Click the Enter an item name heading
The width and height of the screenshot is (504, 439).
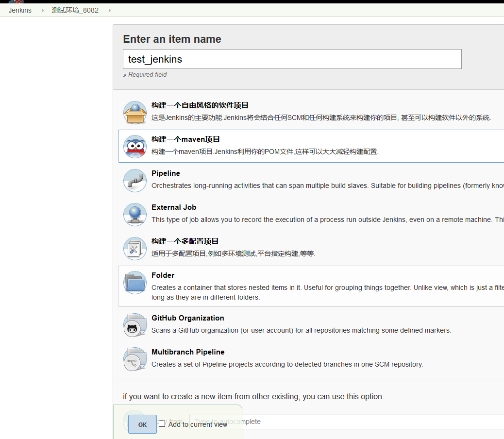(x=172, y=39)
